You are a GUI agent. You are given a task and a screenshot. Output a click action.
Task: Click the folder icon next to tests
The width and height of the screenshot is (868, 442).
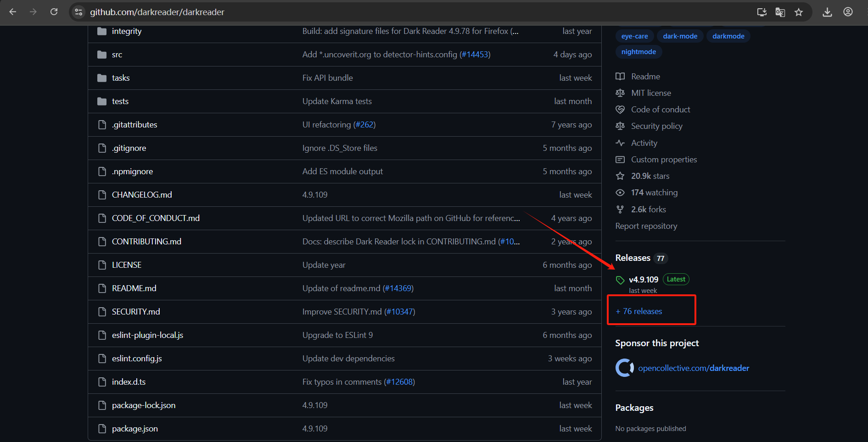tap(102, 101)
